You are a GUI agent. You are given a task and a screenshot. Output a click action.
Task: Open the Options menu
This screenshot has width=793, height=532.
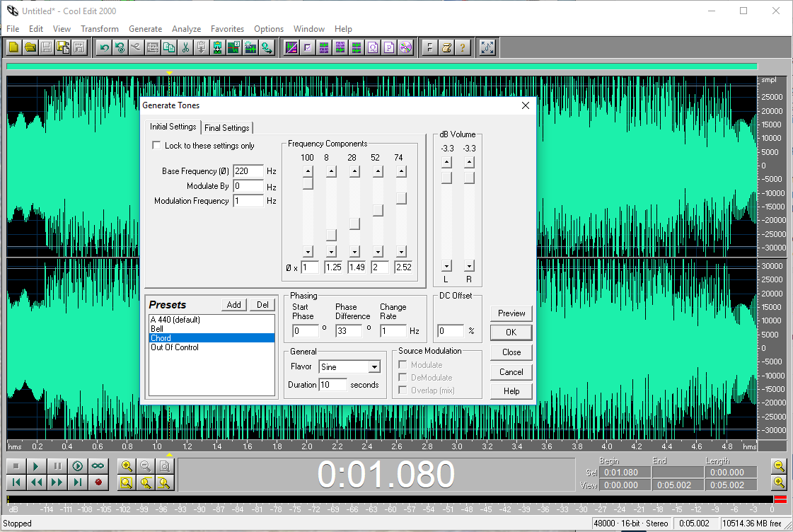269,29
